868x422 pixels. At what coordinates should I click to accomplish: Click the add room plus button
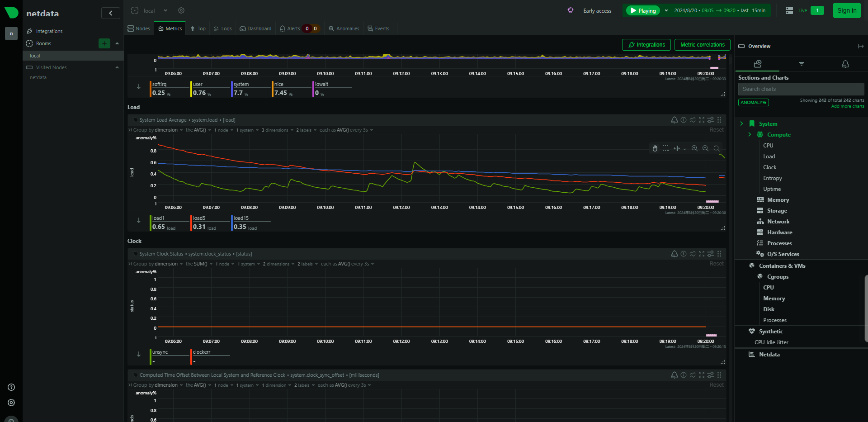pyautogui.click(x=104, y=43)
